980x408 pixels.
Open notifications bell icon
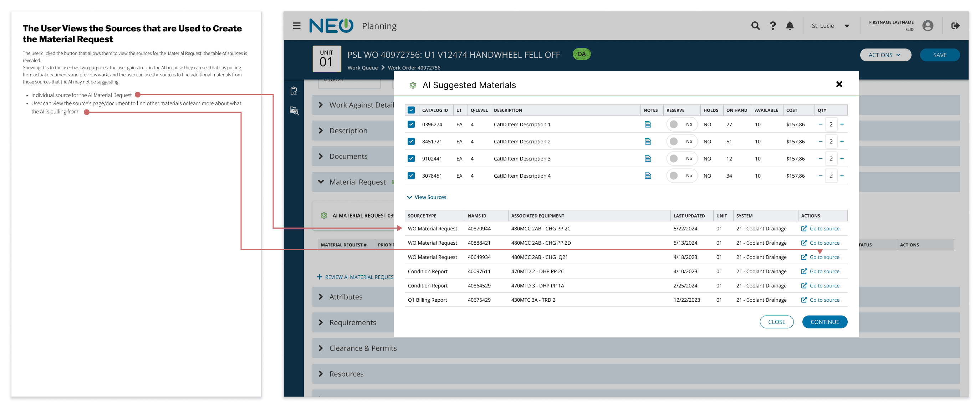click(790, 26)
